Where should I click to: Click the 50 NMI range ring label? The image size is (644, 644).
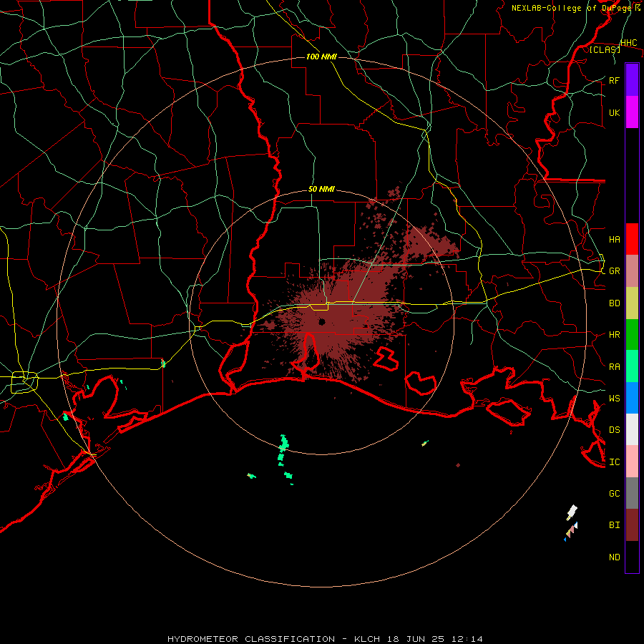[321, 189]
